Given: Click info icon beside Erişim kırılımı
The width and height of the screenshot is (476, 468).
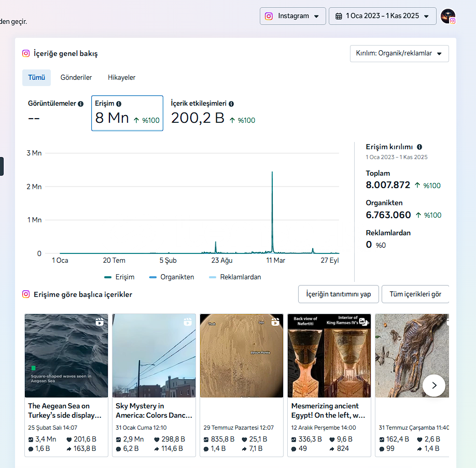Looking at the screenshot, I should point(419,147).
